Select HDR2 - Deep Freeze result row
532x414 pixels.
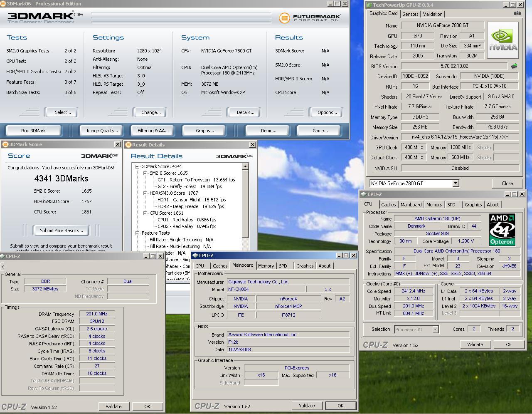[190, 206]
